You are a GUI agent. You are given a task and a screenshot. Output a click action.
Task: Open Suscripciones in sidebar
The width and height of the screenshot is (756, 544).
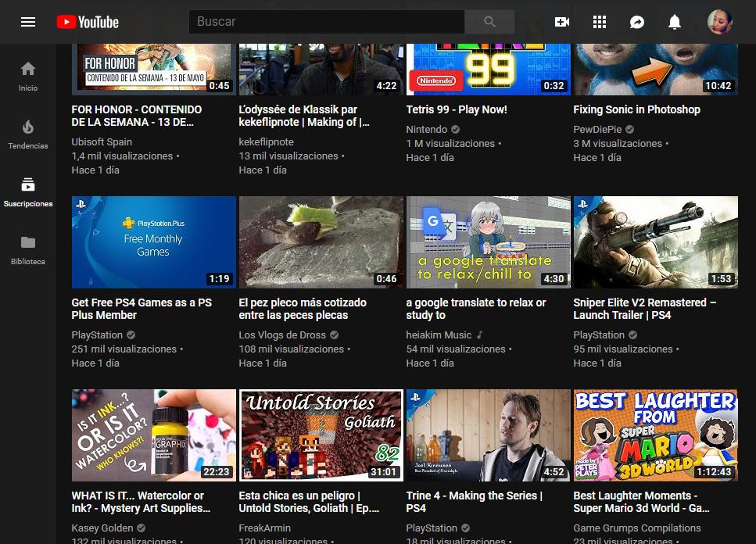click(28, 192)
